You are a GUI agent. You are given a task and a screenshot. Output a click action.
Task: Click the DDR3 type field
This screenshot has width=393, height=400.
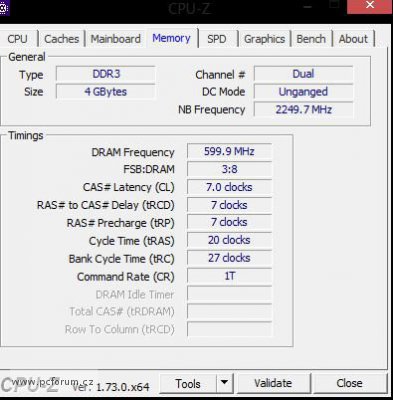click(x=106, y=74)
